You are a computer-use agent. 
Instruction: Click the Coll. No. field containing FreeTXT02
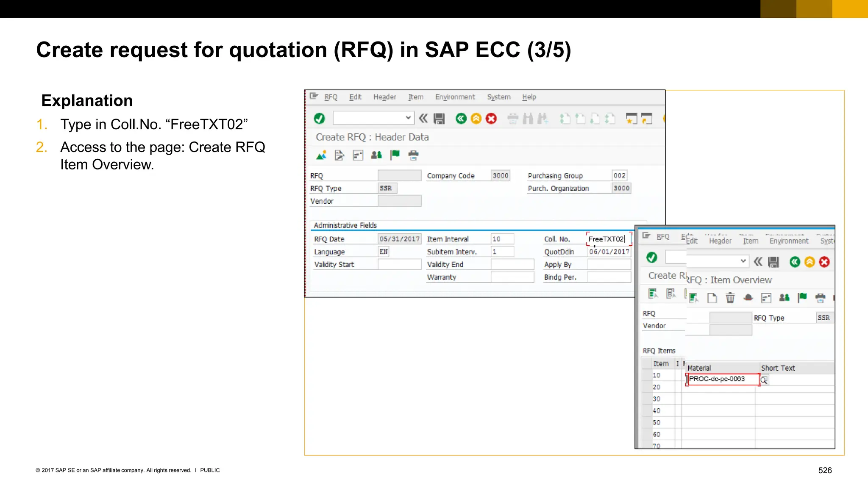[x=609, y=239]
